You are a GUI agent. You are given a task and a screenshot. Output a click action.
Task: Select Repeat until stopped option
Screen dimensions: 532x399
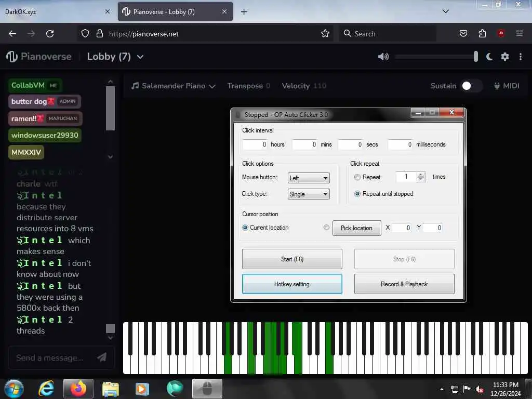coord(357,194)
